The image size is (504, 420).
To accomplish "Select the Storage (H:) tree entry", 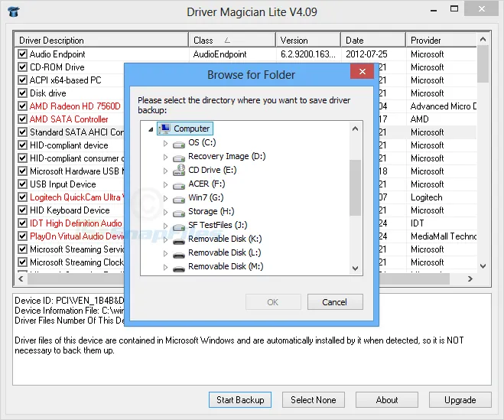I will pos(211,211).
